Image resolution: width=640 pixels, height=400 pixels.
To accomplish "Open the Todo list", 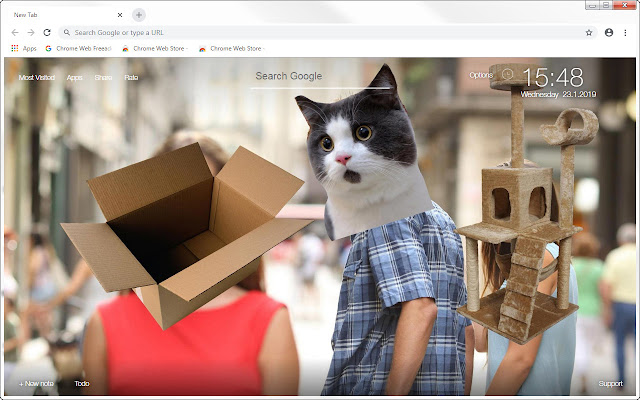I will pyautogui.click(x=82, y=384).
